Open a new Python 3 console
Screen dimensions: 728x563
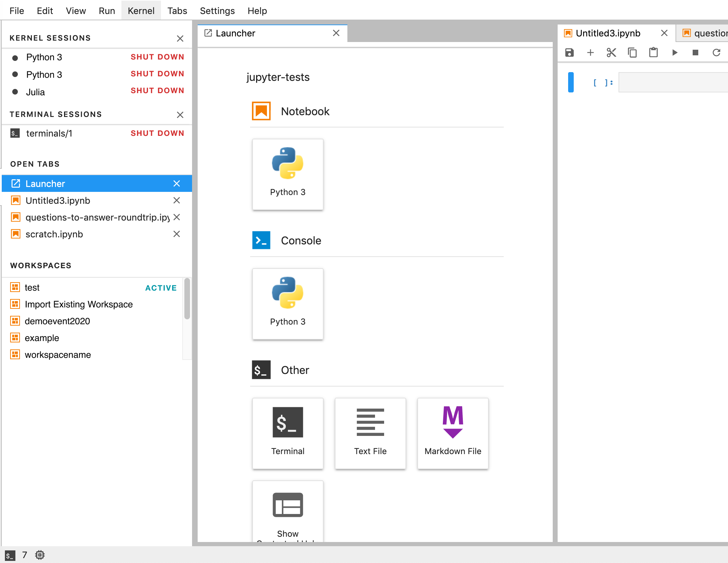coord(288,304)
